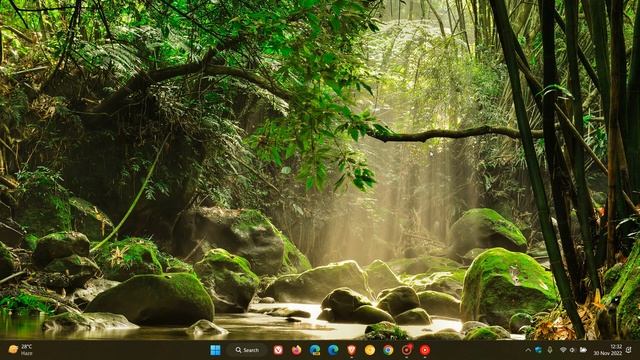The height and width of the screenshot is (360, 640).
Task: Open the volume tray icon
Action: tap(572, 350)
